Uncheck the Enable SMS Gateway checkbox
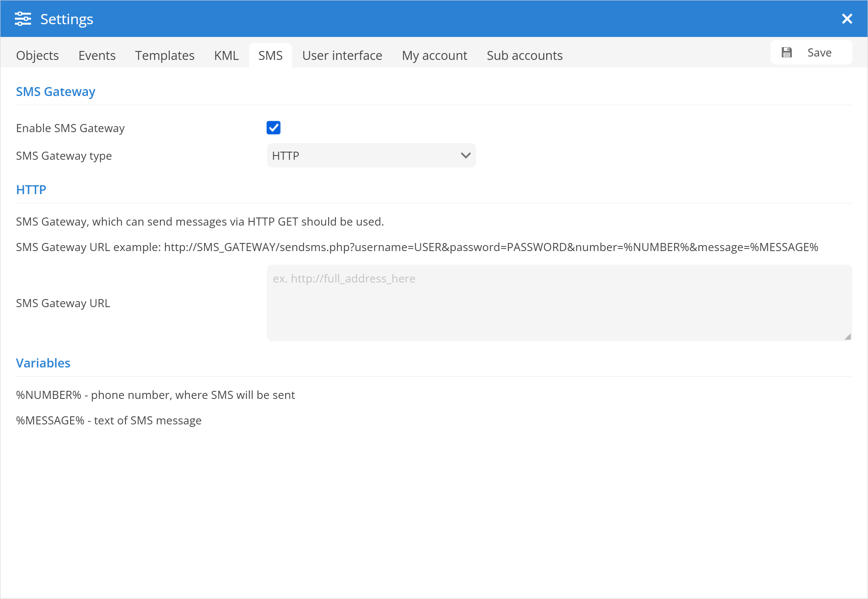 click(273, 127)
